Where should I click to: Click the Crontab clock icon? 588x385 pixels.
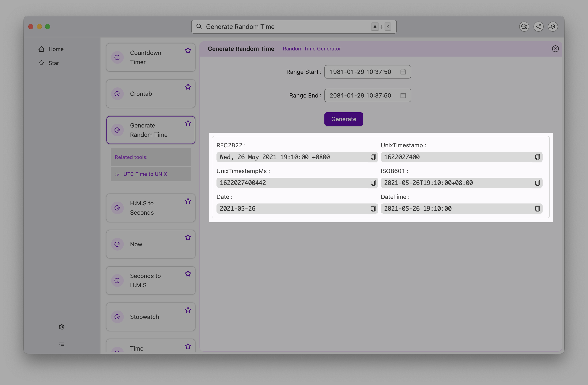click(117, 94)
